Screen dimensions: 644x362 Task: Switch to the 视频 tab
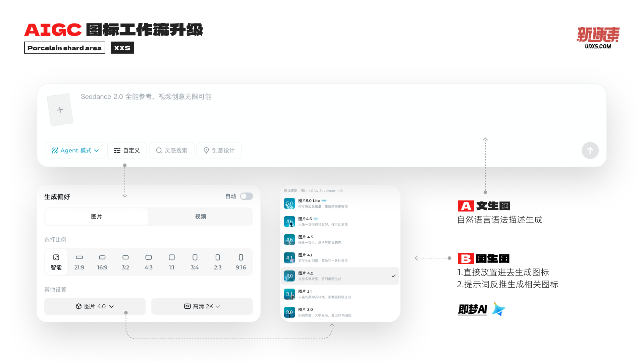pyautogui.click(x=201, y=217)
